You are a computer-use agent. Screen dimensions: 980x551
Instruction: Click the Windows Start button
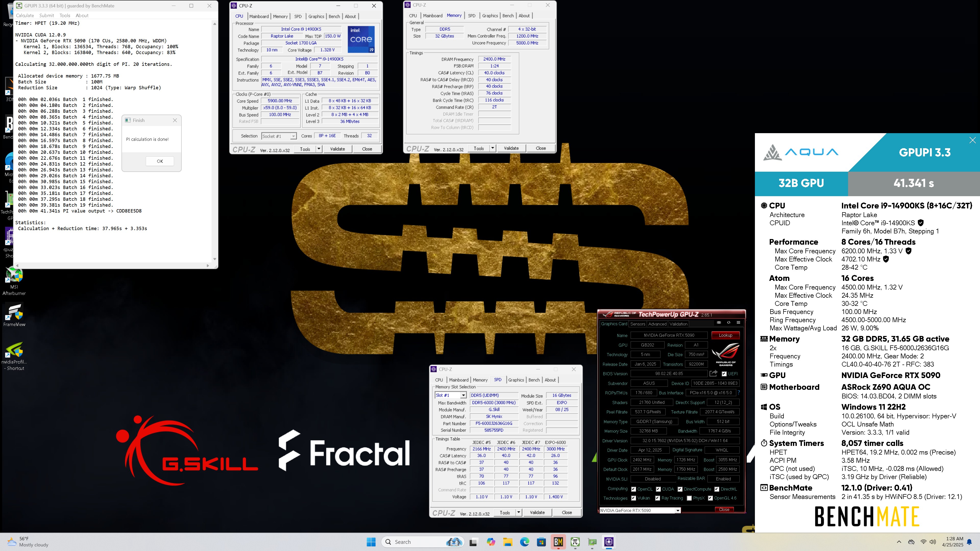pyautogui.click(x=371, y=542)
